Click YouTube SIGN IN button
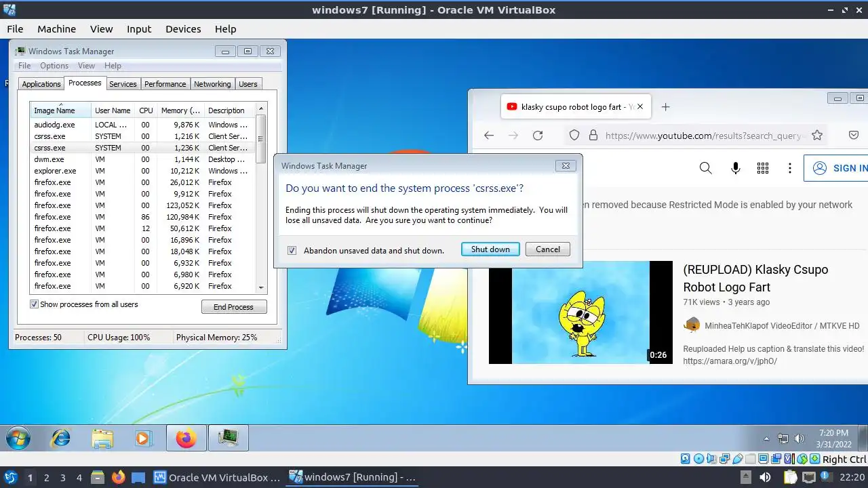Screen dimensions: 868x488 [837, 168]
